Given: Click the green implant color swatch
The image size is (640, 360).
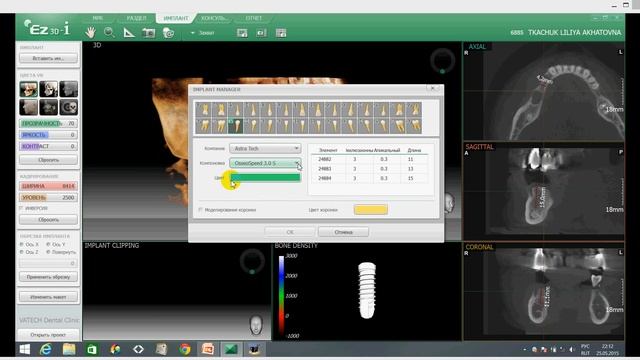Looking at the screenshot, I should (265, 178).
